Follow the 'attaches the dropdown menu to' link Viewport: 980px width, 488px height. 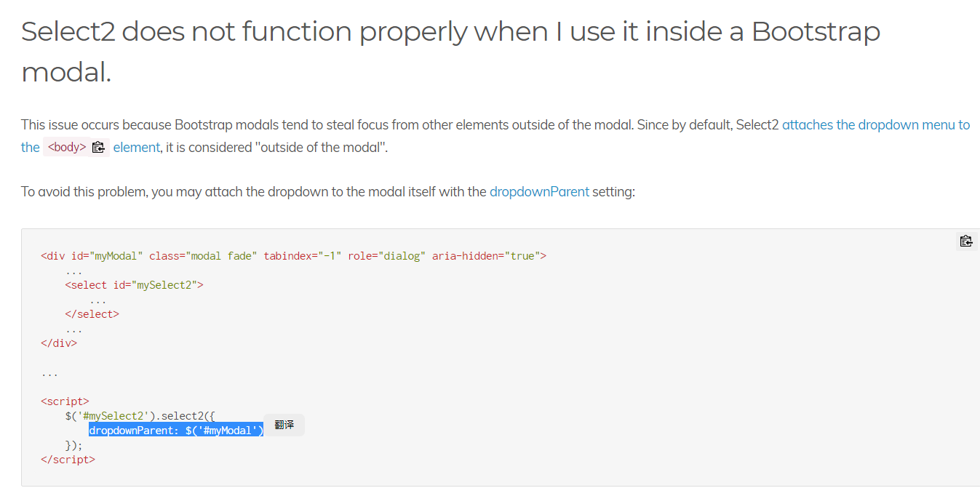[876, 124]
